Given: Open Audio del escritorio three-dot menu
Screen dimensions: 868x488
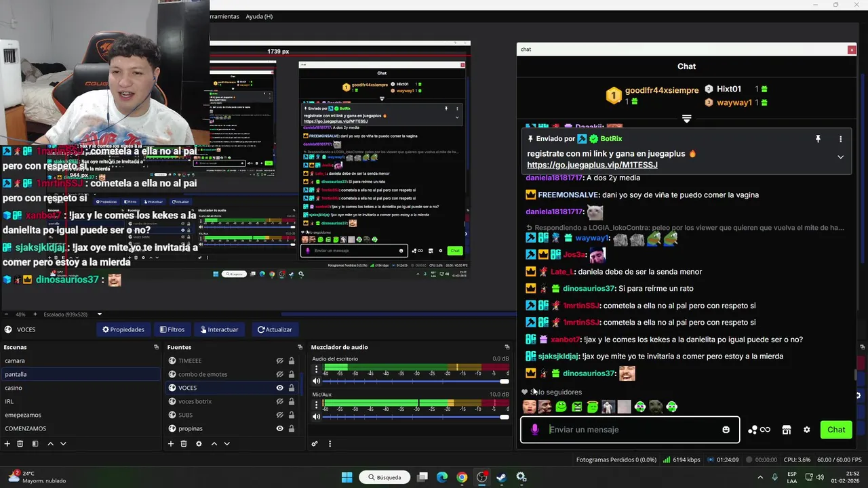Looking at the screenshot, I should [316, 370].
